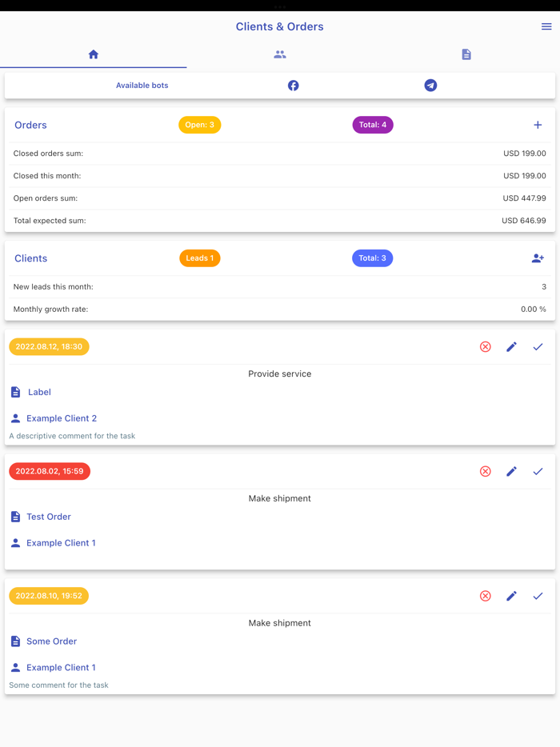The height and width of the screenshot is (747, 560).
Task: Click the Total: 4 orders badge
Action: 373,125
